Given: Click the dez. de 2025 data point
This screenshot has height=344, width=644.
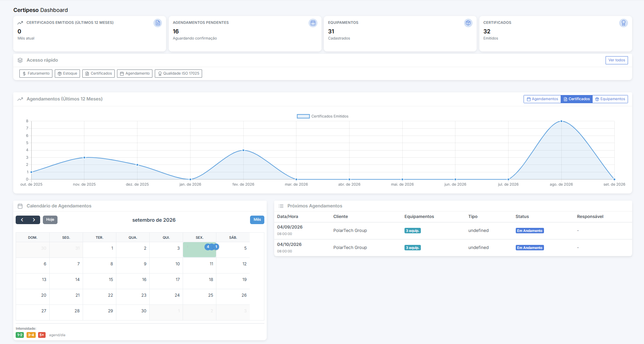Looking at the screenshot, I should point(137,165).
